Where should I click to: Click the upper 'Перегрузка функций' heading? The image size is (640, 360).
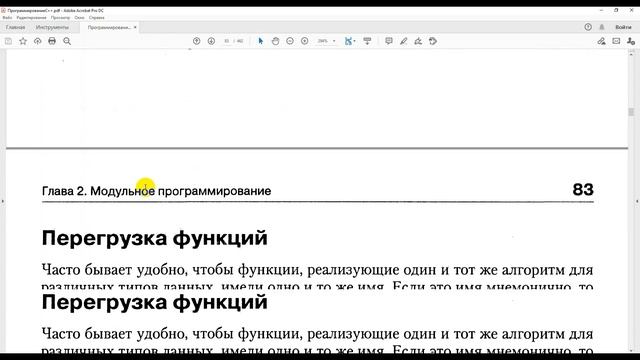[155, 238]
